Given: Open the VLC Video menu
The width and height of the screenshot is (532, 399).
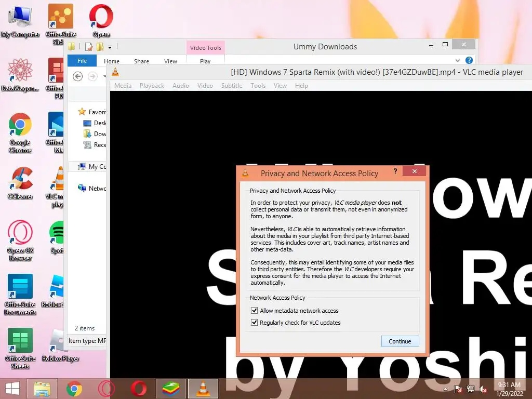Looking at the screenshot, I should tap(205, 86).
